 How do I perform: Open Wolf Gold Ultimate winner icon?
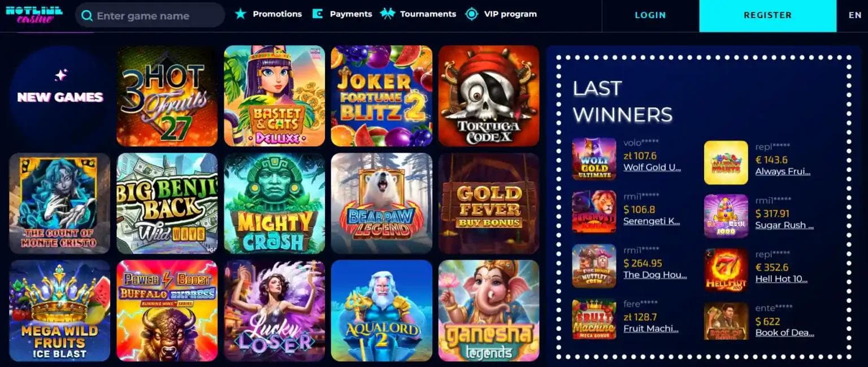point(594,159)
